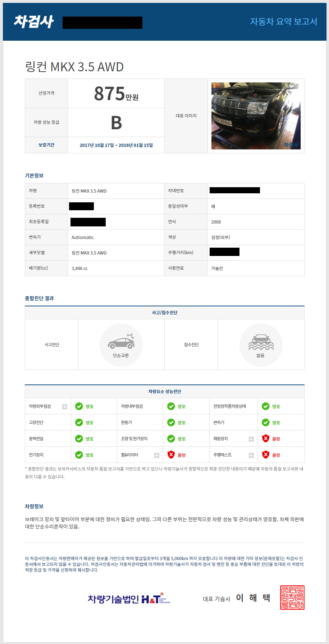Click the green check icon for 전장장착품작동상태
Viewport: 329px width, 644px height.
tap(266, 406)
